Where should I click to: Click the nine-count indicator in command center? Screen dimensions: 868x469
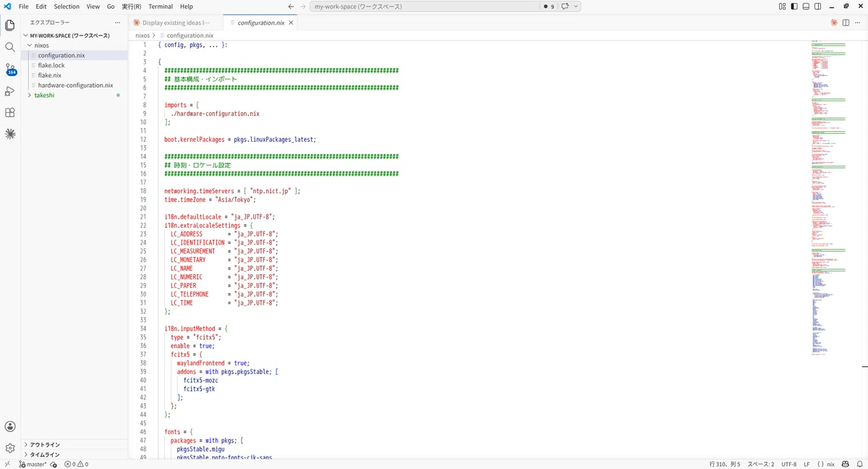pyautogui.click(x=549, y=7)
